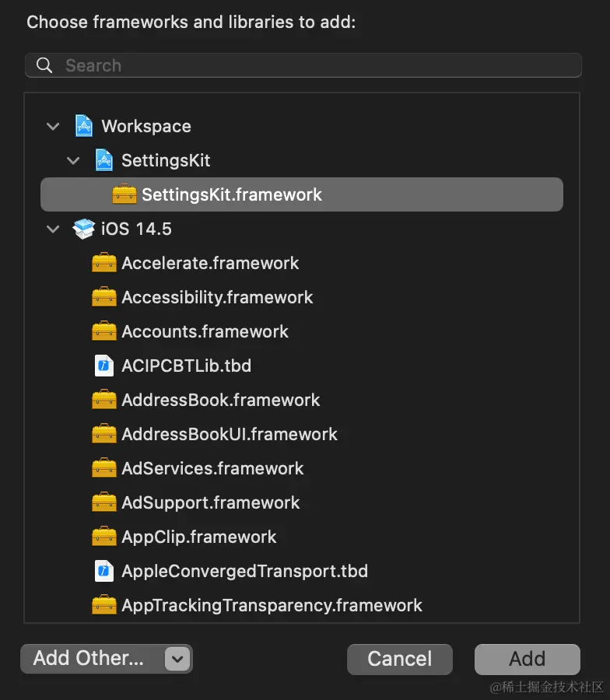This screenshot has height=700, width=610.
Task: Click the search magnifying glass icon
Action: pyautogui.click(x=44, y=65)
